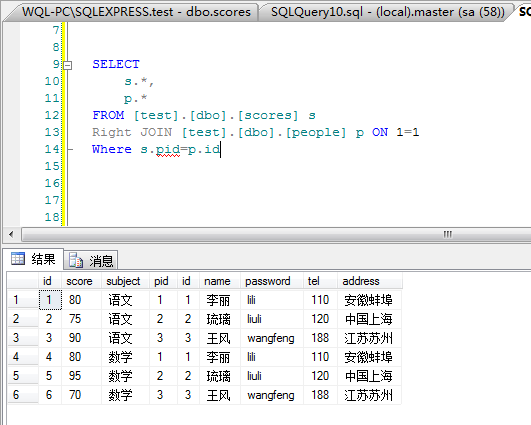Click the score cell with value 95
The width and height of the screenshot is (531, 425).
pyautogui.click(x=75, y=376)
